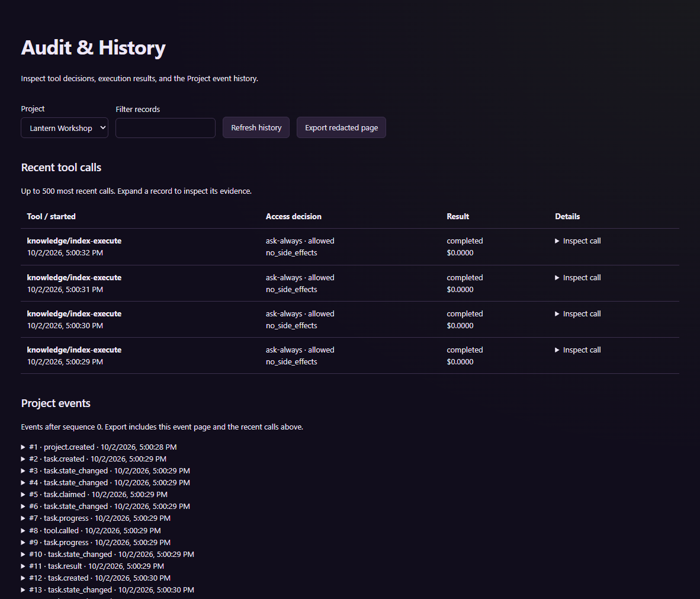
Task: Expand event #7 task.progress
Action: coord(95,518)
